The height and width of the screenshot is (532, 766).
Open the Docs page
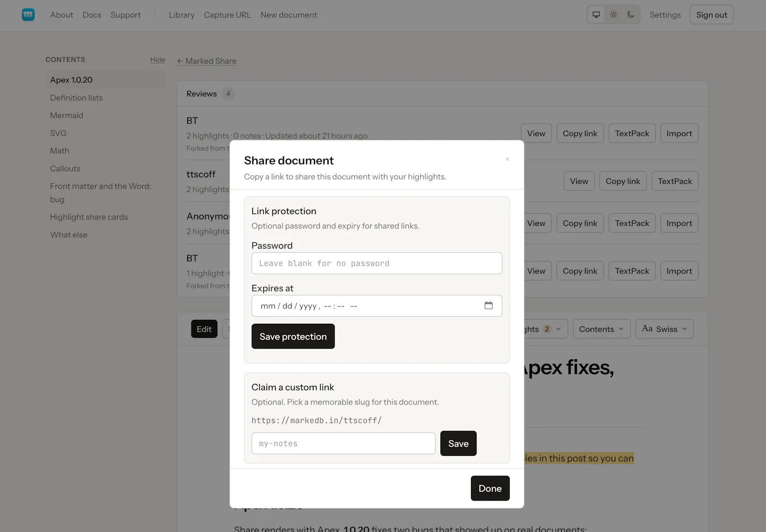92,15
